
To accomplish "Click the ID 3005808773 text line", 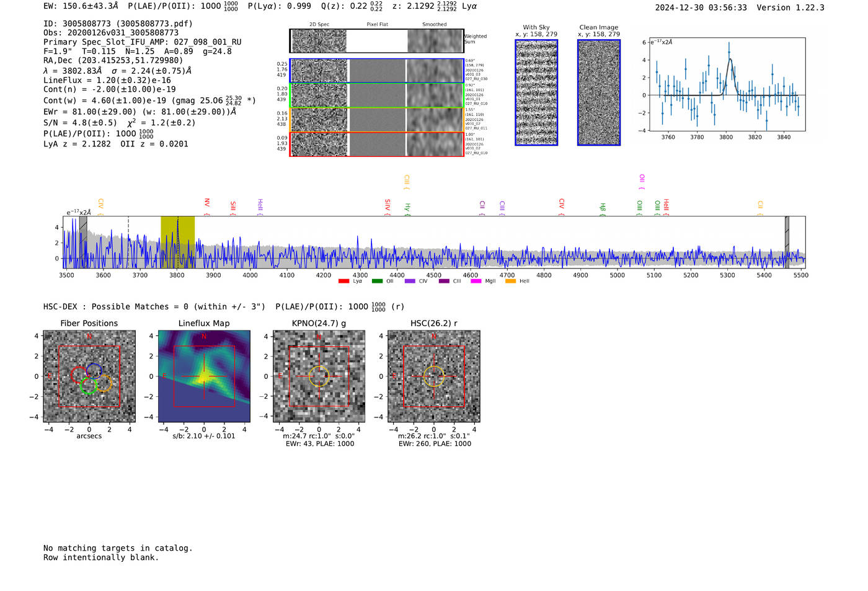I will (118, 24).
